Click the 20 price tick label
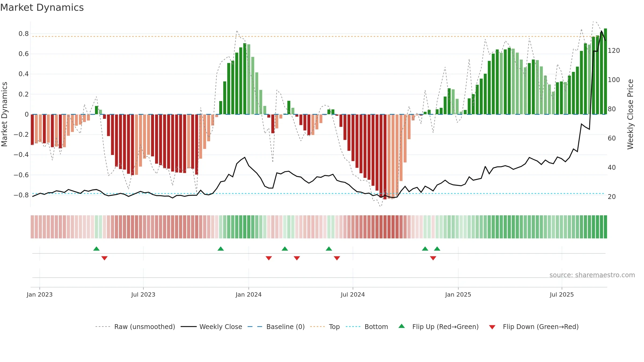 pyautogui.click(x=612, y=197)
